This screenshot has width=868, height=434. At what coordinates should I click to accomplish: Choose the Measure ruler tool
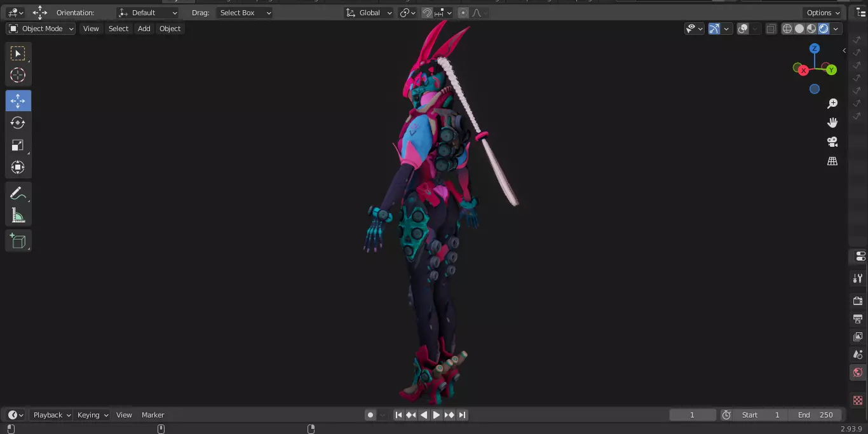point(18,215)
